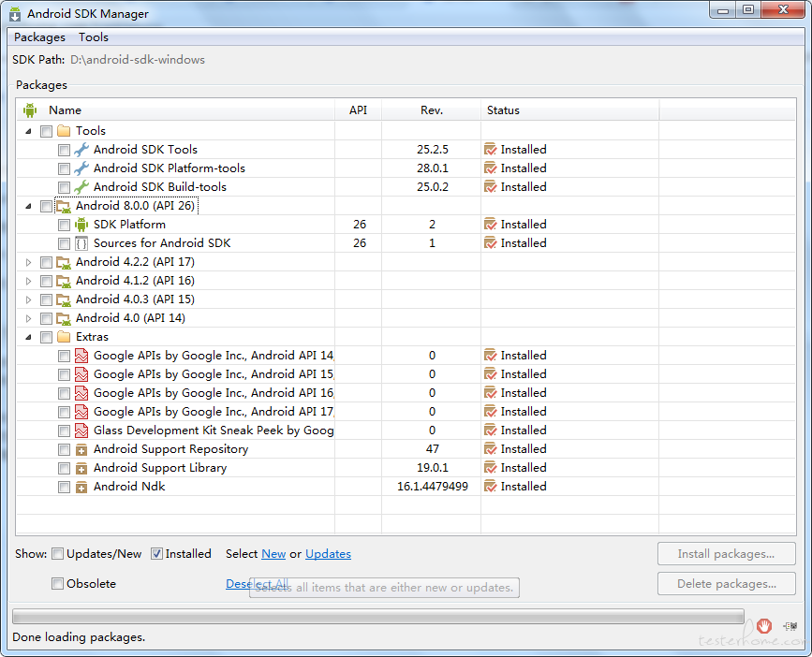The image size is (812, 657).
Task: Check the Glass Development Kit checkbox
Action: (64, 431)
